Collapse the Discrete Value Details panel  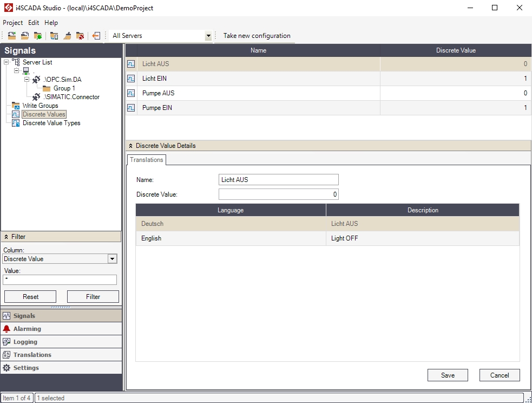[131, 146]
